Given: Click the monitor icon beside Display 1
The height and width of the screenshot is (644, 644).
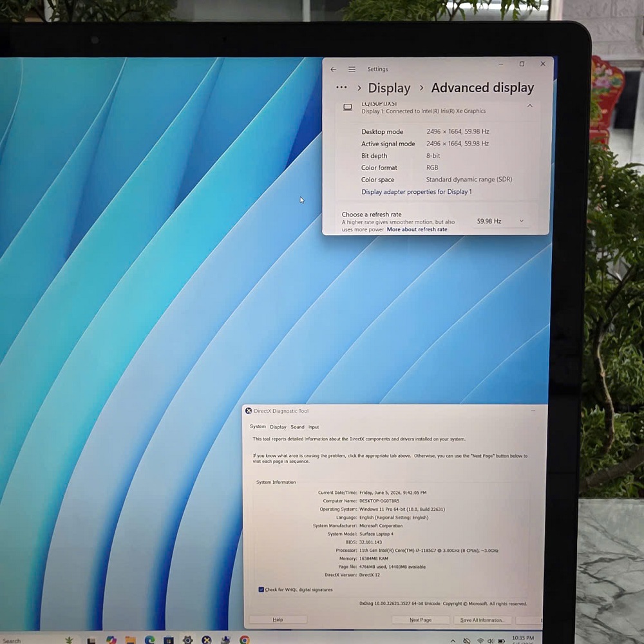Looking at the screenshot, I should (x=348, y=107).
